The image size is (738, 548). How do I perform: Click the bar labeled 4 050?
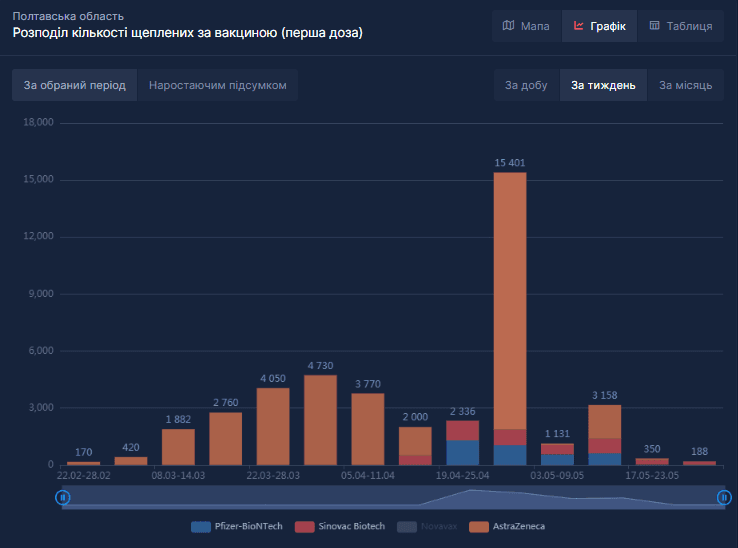[273, 427]
